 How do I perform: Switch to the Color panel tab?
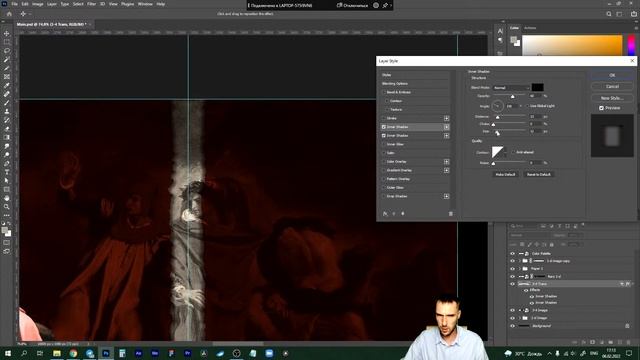[x=514, y=28]
